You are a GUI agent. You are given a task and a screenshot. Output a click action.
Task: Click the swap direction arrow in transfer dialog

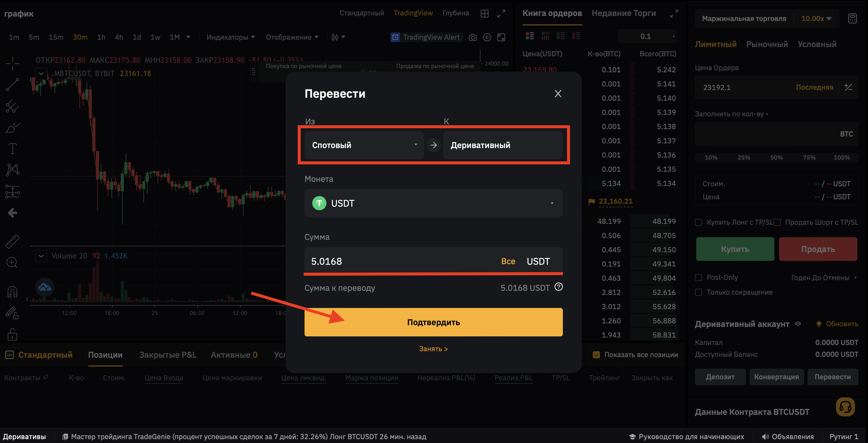click(434, 145)
